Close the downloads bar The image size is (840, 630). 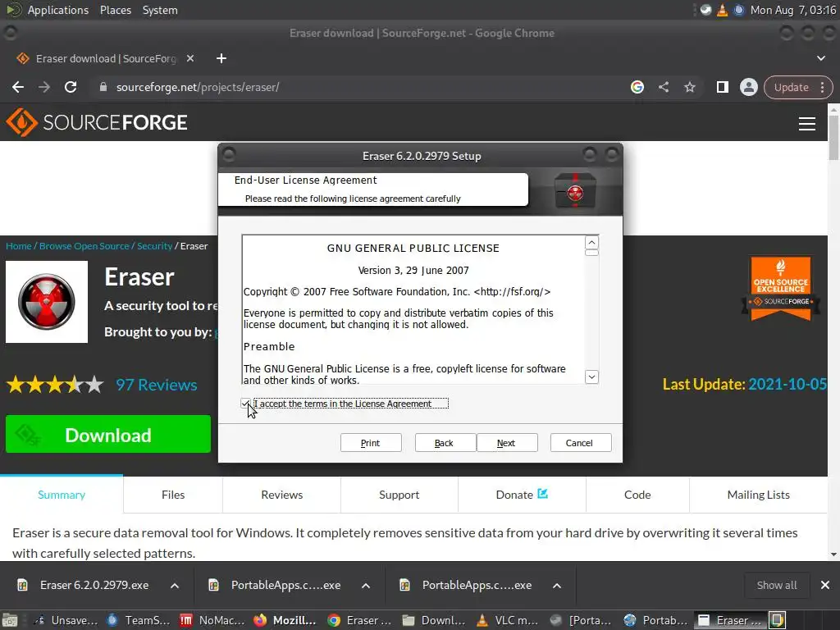(x=825, y=586)
